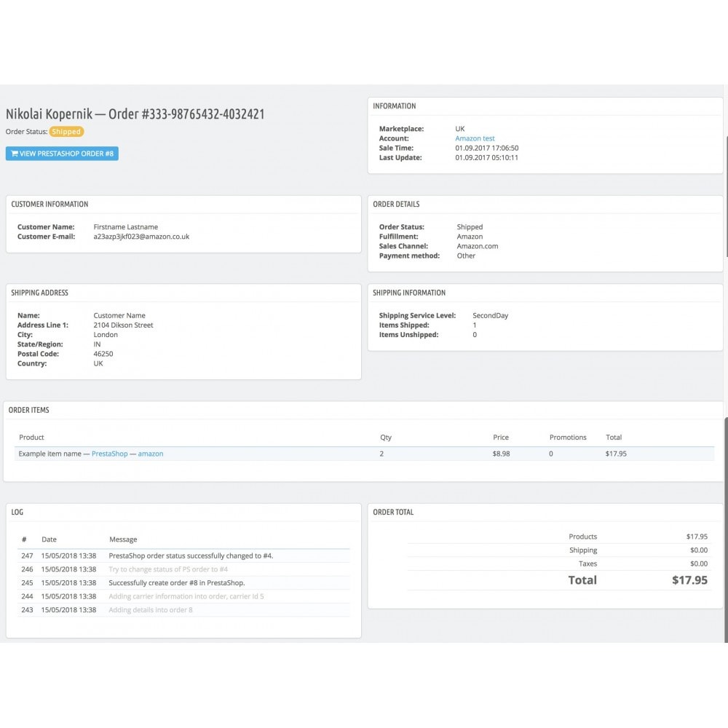
Task: Click log entry 247 status changed message
Action: 191,555
